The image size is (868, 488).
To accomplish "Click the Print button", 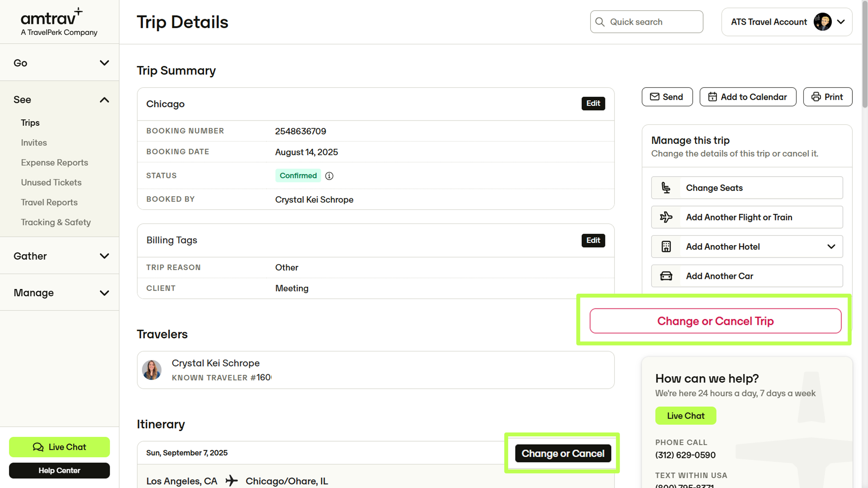I will (x=828, y=97).
